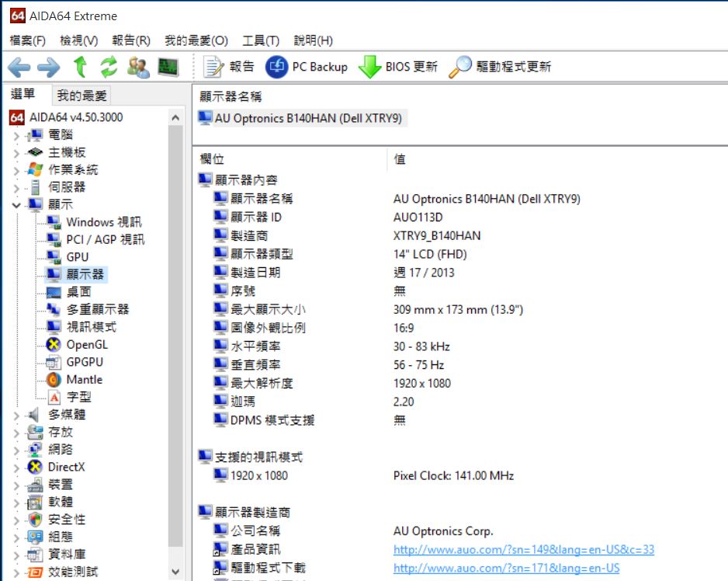This screenshot has height=581, width=728.
Task: Select AIDA64 v4.50.3000 root node
Action: tap(76, 117)
